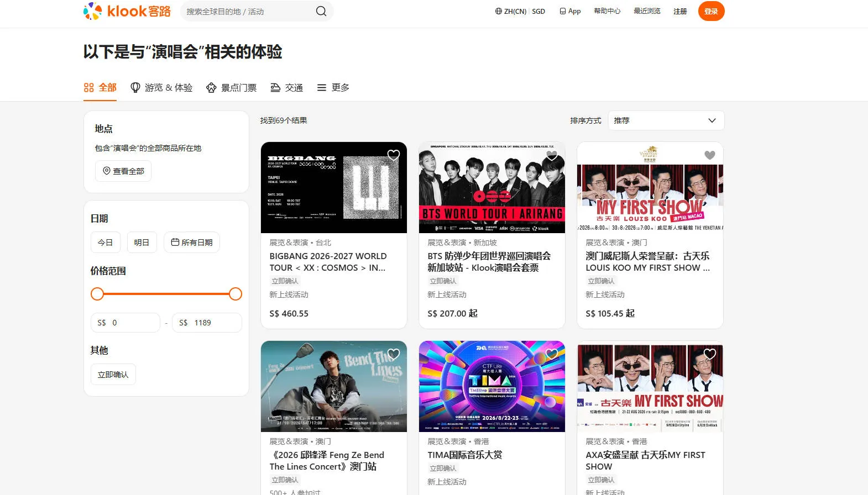Open the 所有日期 calendar picker
Image resolution: width=868 pixels, height=495 pixels.
(x=192, y=243)
